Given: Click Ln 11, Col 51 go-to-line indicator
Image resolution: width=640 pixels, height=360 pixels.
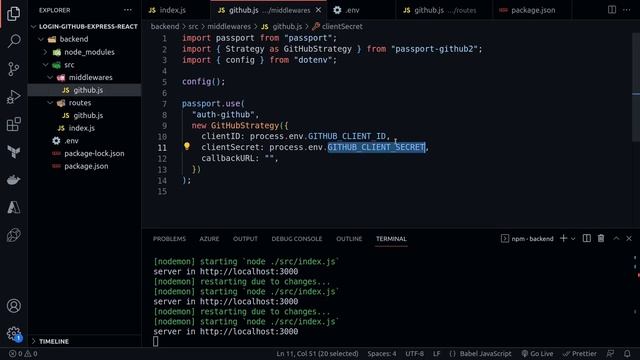Looking at the screenshot, I should 317,353.
